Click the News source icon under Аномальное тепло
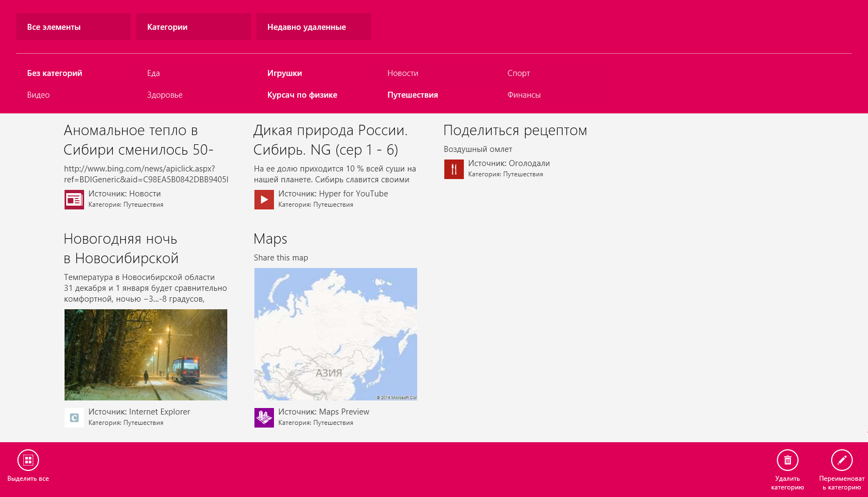This screenshot has width=868, height=497. point(74,200)
